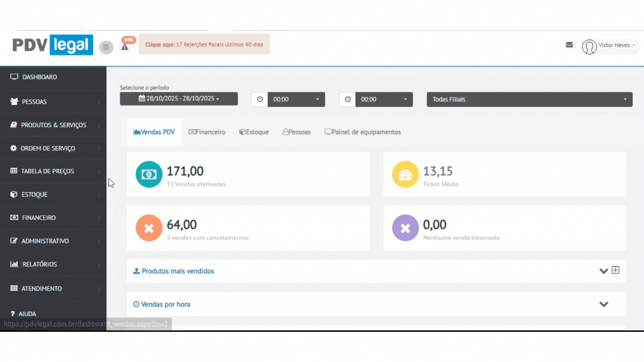Click the orange cancellations X icon
This screenshot has height=362, width=644.
point(149,228)
